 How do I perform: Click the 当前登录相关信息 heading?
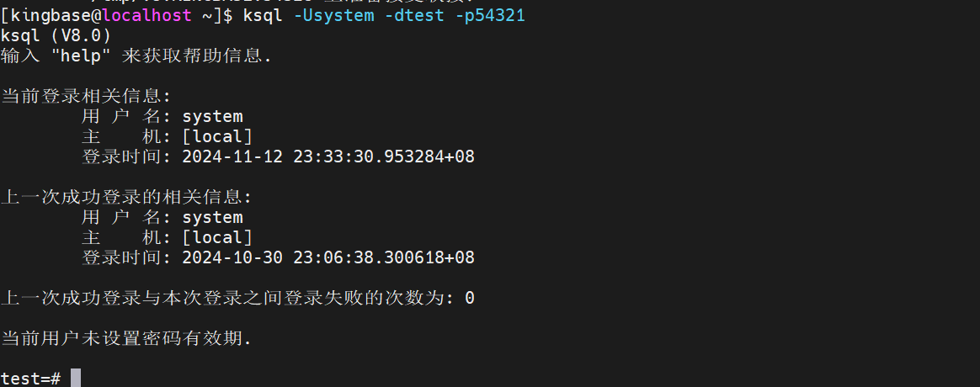click(86, 97)
